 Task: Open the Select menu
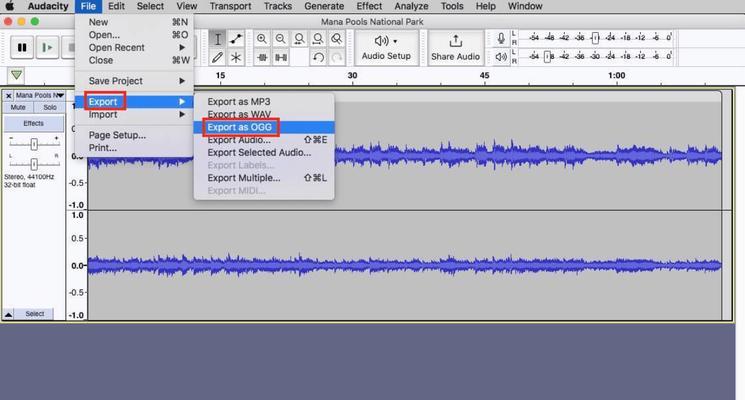pyautogui.click(x=150, y=6)
